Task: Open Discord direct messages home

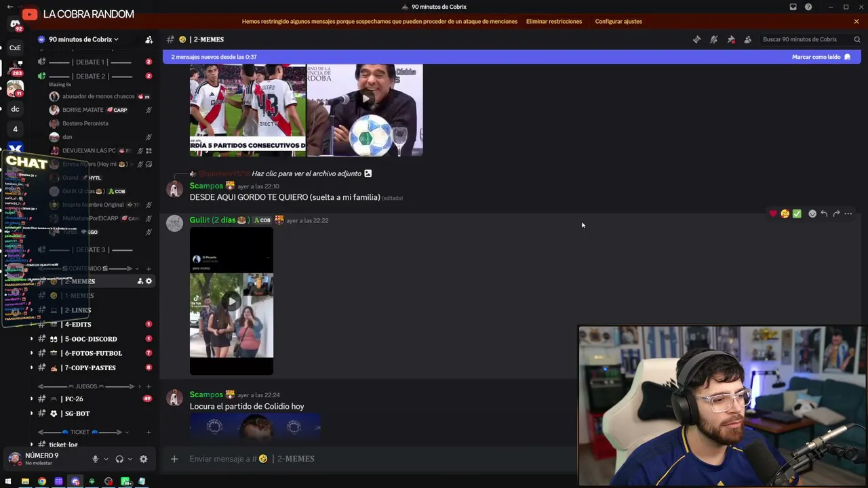Action: [x=15, y=24]
